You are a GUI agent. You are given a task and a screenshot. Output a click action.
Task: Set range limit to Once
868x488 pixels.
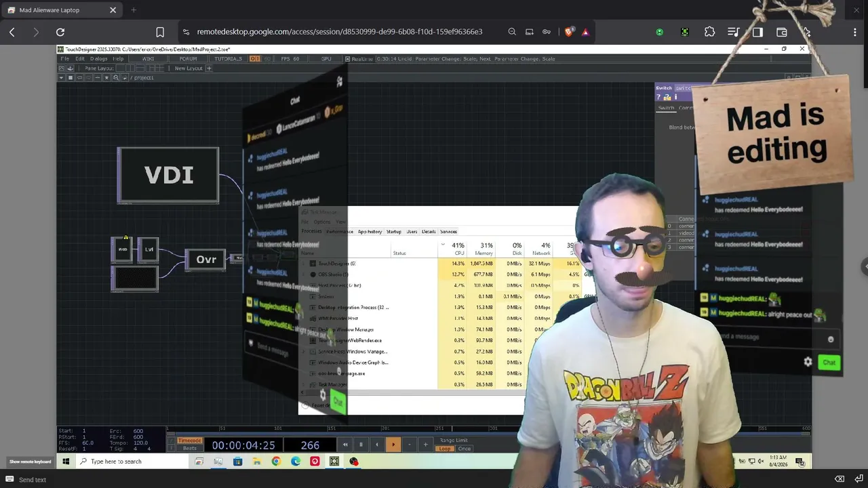pyautogui.click(x=465, y=449)
